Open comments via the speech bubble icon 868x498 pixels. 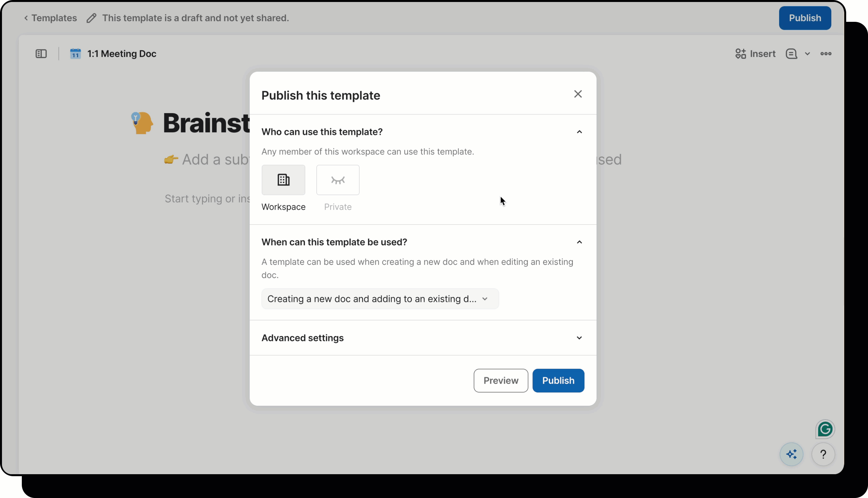click(x=791, y=54)
